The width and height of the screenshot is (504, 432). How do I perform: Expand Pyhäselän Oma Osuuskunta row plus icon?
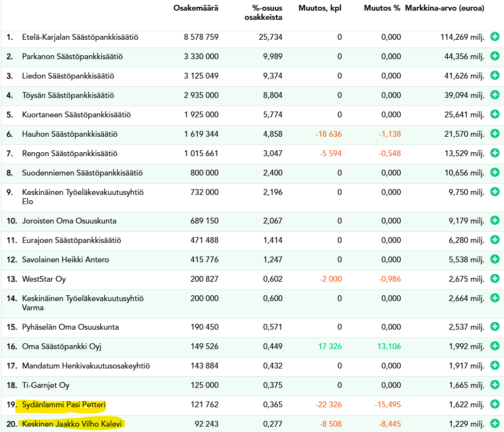pyautogui.click(x=495, y=327)
